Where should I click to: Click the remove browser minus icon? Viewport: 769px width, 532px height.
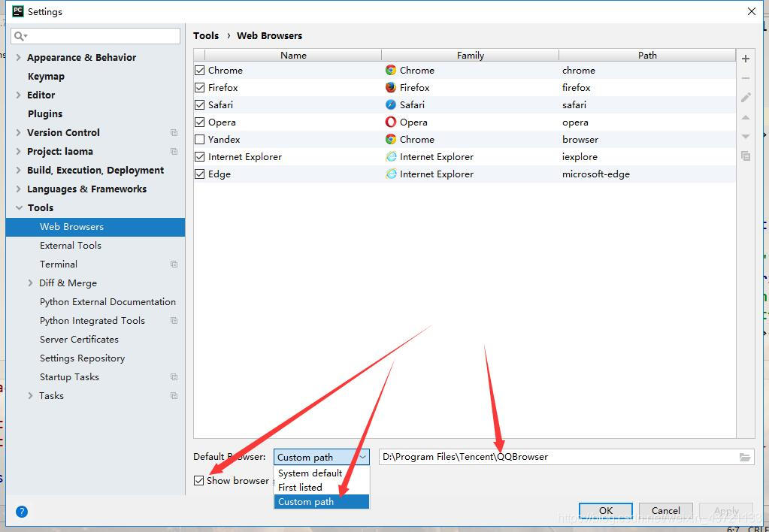coord(746,78)
